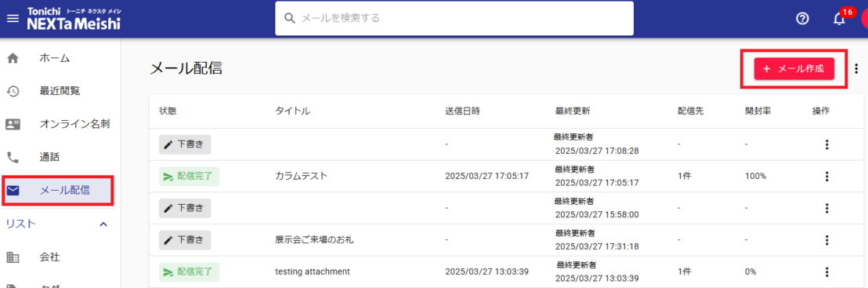Click 1件 recipients for カラムテスト
Viewport: 868px width, 288px height.
pyautogui.click(x=684, y=177)
